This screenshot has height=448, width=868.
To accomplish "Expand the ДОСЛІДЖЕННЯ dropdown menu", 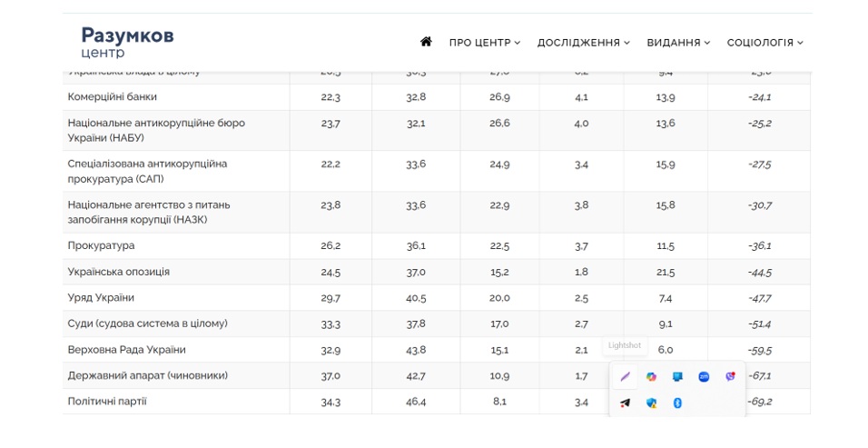I will pyautogui.click(x=583, y=43).
